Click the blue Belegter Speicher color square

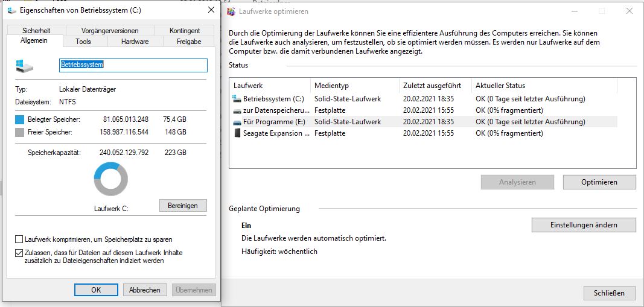(20, 120)
